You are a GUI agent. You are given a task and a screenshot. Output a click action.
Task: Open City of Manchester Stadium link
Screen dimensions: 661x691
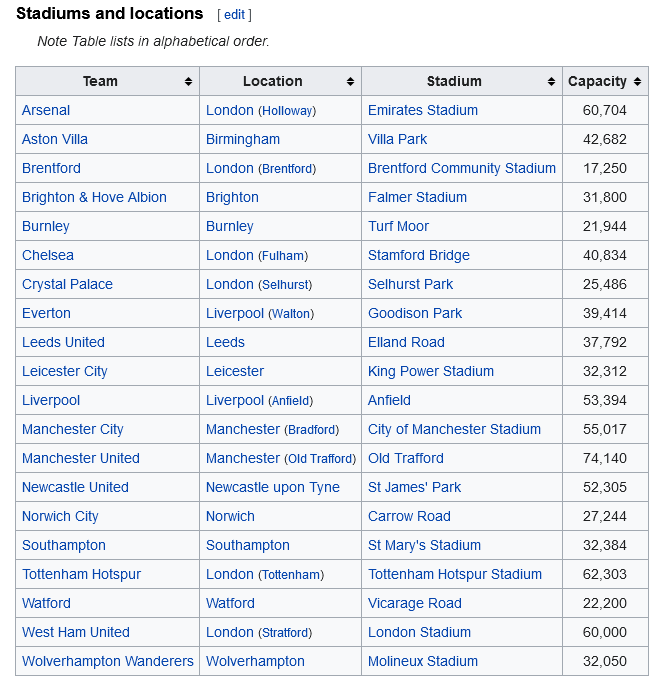click(454, 429)
